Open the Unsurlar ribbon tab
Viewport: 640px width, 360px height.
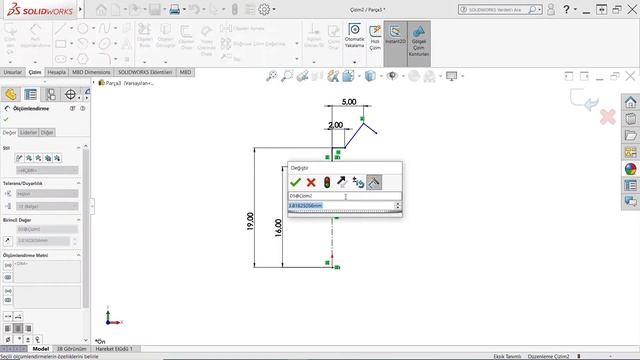[x=13, y=72]
